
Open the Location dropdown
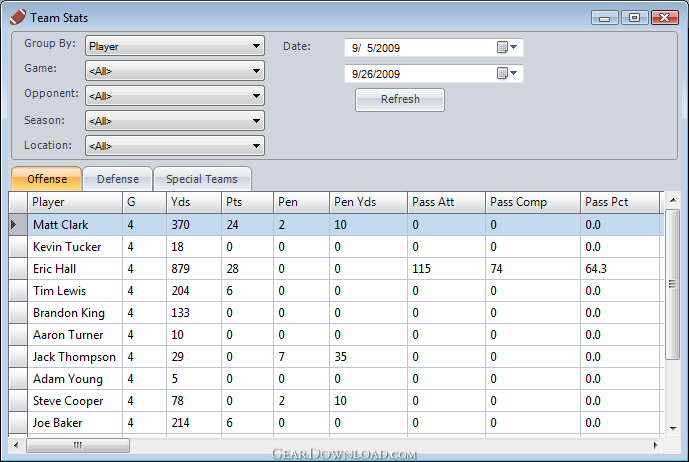pyautogui.click(x=175, y=146)
